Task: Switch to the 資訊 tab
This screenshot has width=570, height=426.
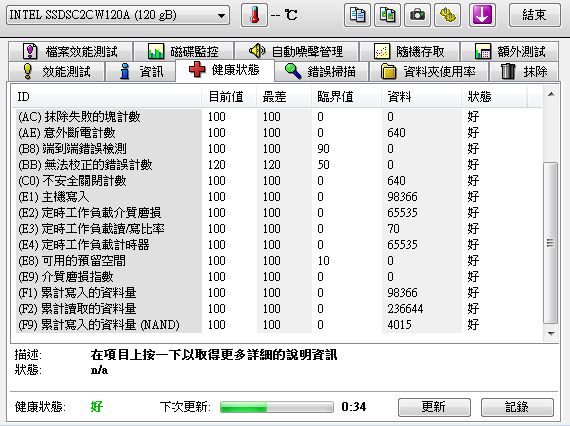Action: pos(141,71)
